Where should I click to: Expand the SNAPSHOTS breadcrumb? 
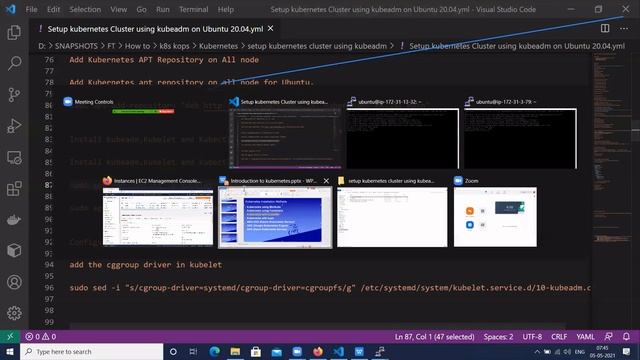pos(76,46)
